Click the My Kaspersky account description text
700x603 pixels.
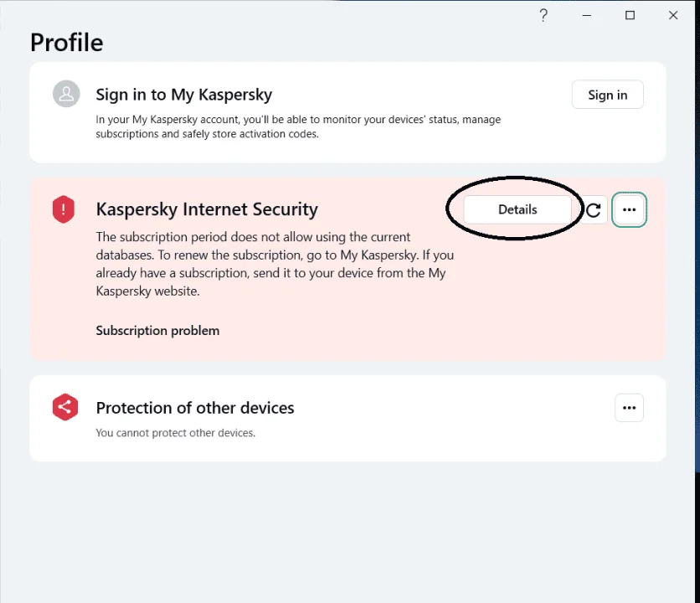pos(298,126)
